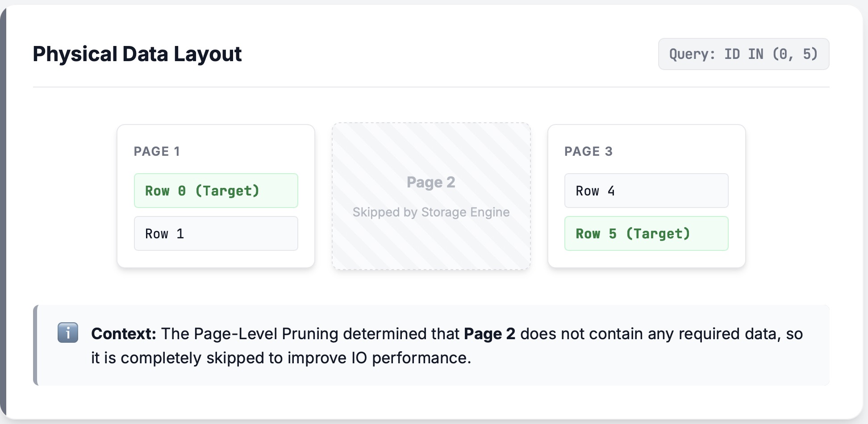This screenshot has width=868, height=424.
Task: Click the blue info icon
Action: point(68,333)
